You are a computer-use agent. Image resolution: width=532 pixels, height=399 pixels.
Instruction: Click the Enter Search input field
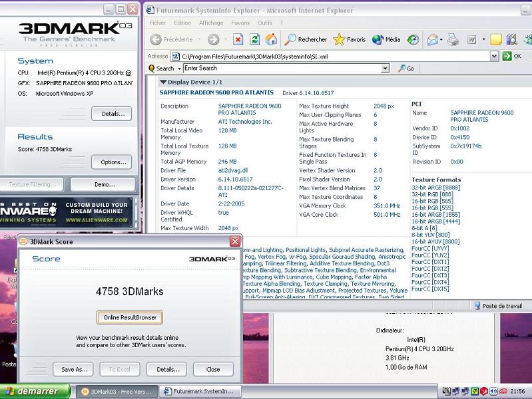[x=282, y=68]
